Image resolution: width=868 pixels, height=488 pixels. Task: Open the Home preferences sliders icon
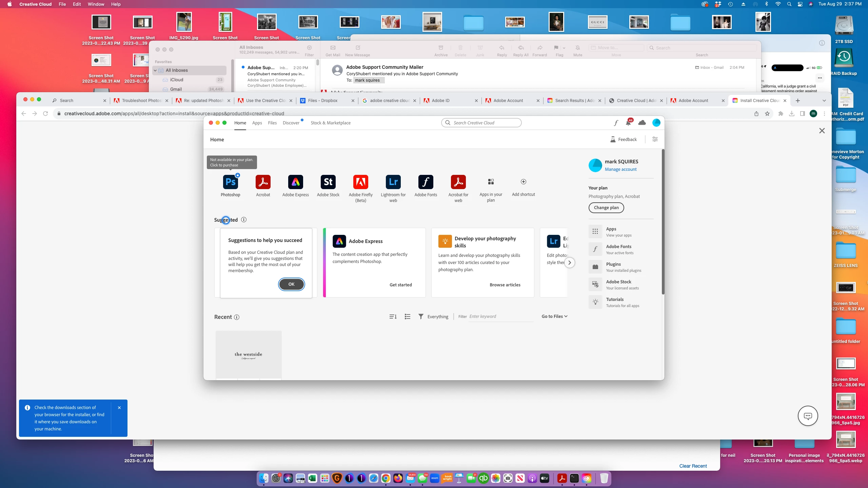click(x=655, y=139)
